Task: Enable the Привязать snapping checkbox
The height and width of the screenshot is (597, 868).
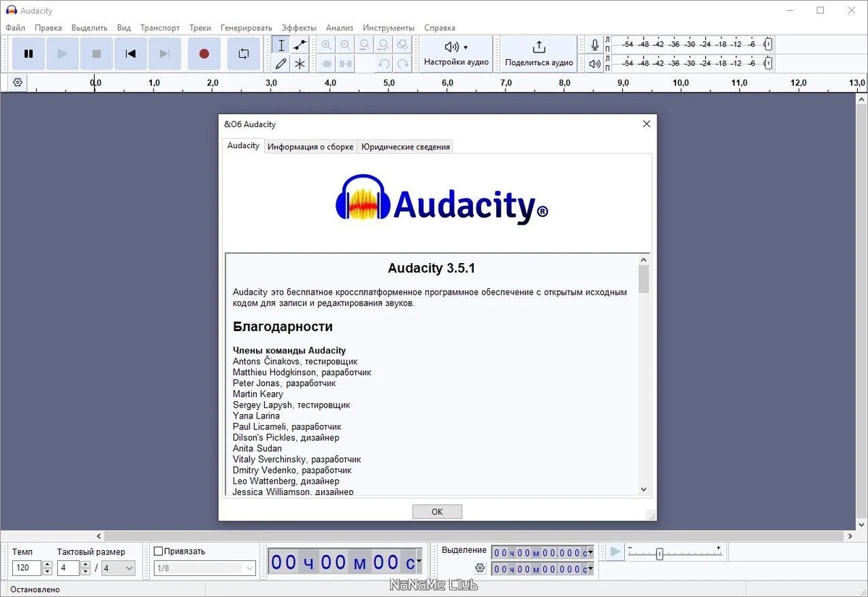Action: (x=158, y=551)
